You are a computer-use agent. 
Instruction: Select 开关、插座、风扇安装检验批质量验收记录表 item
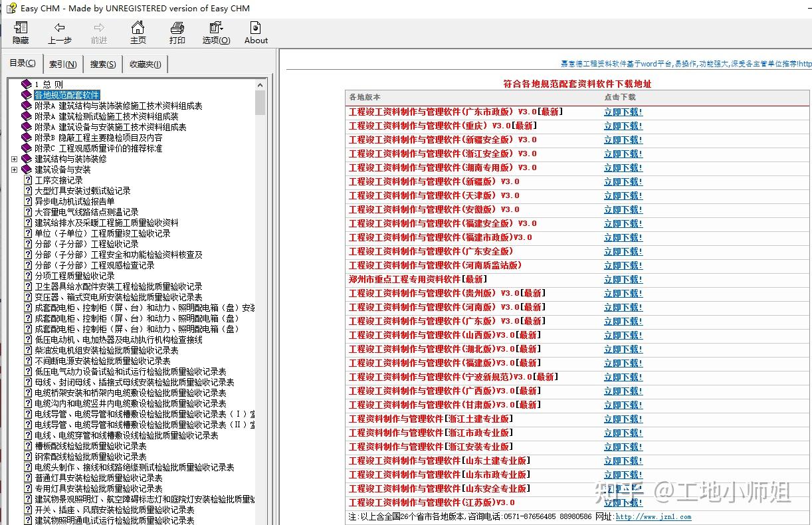(114, 510)
